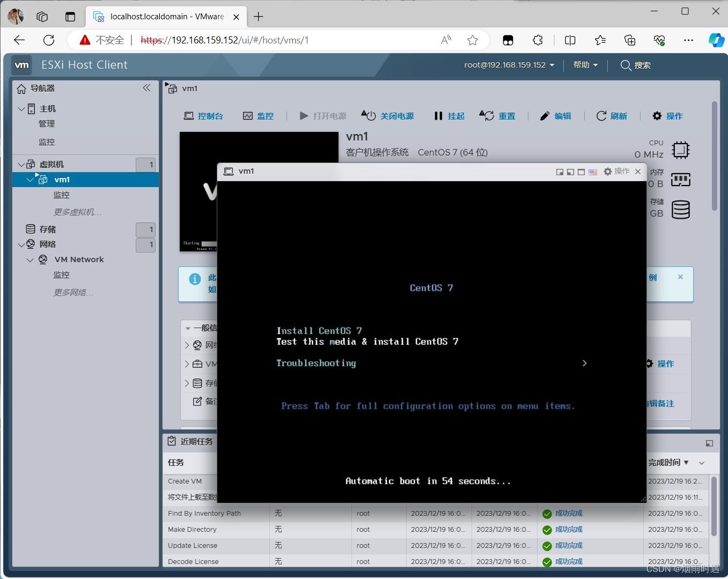Collapse the navigator panel with double chevron
The height and width of the screenshot is (579, 728).
pos(146,88)
